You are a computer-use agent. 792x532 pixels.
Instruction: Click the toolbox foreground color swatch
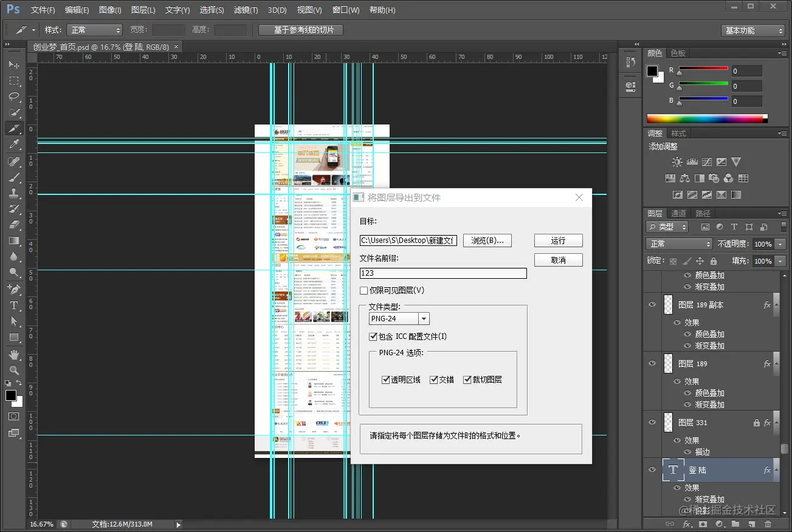(11, 395)
